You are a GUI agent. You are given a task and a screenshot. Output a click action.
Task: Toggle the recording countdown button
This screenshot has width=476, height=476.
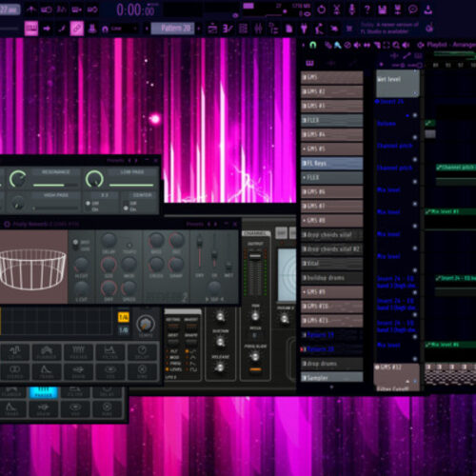tap(62, 10)
